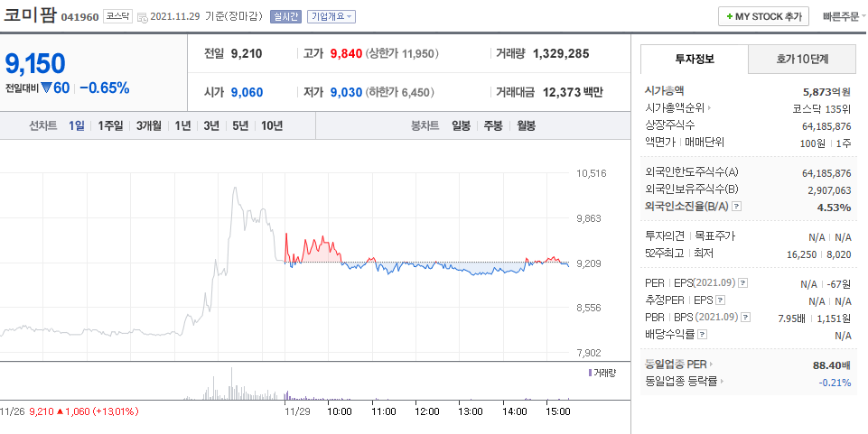This screenshot has width=868, height=434.
Task: Click the blue down-triangle change indicator
Action: pos(46,88)
